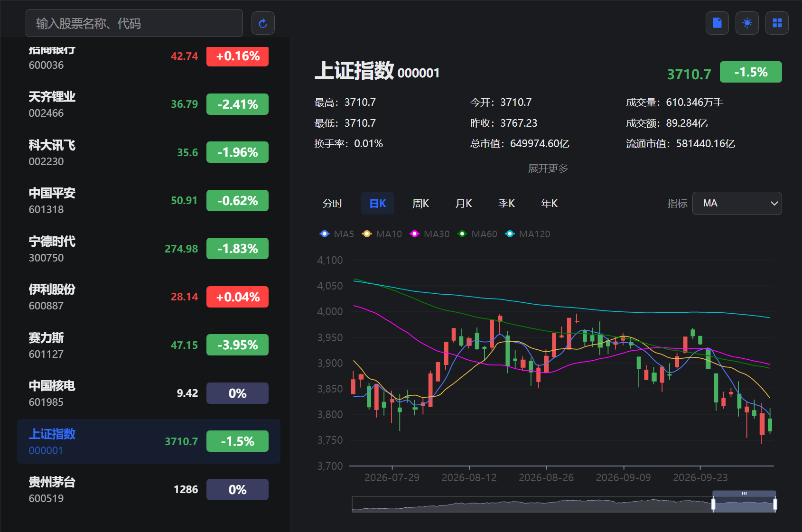Open the MA indicator dropdown
The height and width of the screenshot is (532, 802).
[737, 204]
